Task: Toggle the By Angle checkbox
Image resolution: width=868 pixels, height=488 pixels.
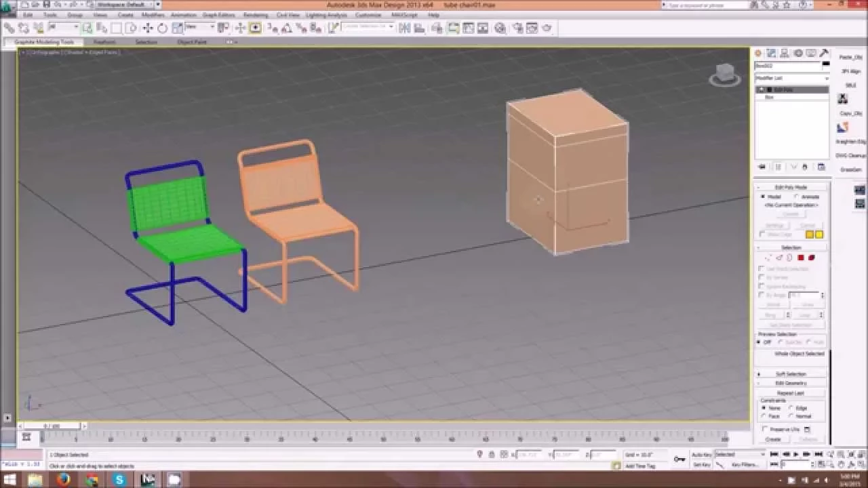Action: [x=762, y=295]
